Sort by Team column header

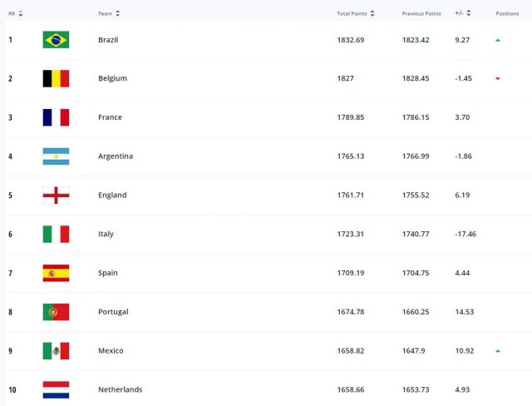pos(109,13)
